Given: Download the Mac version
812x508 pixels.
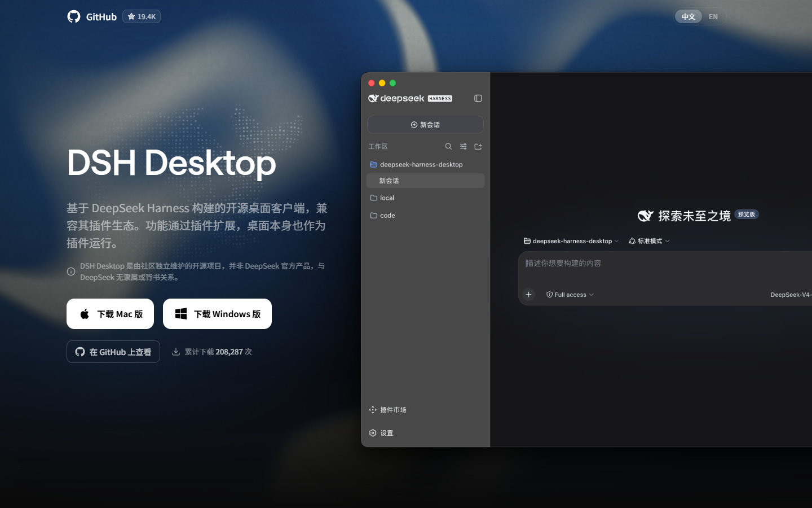Looking at the screenshot, I should [110, 314].
